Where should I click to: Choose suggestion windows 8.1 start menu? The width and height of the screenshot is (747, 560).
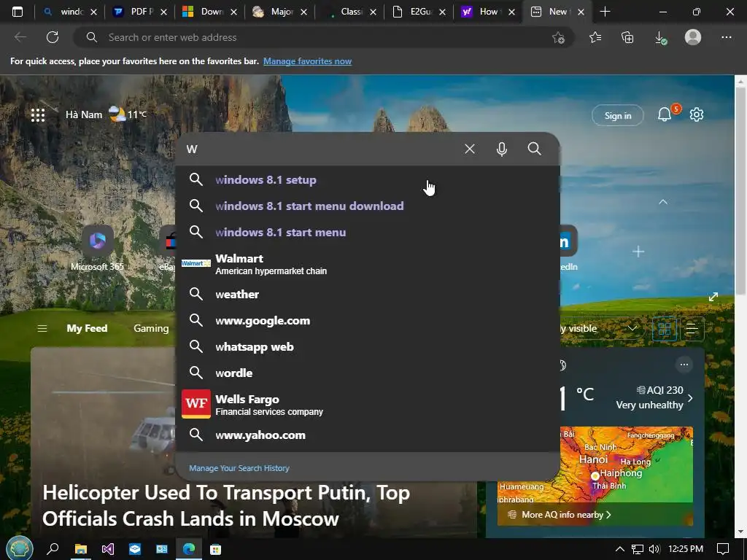[x=368, y=233]
